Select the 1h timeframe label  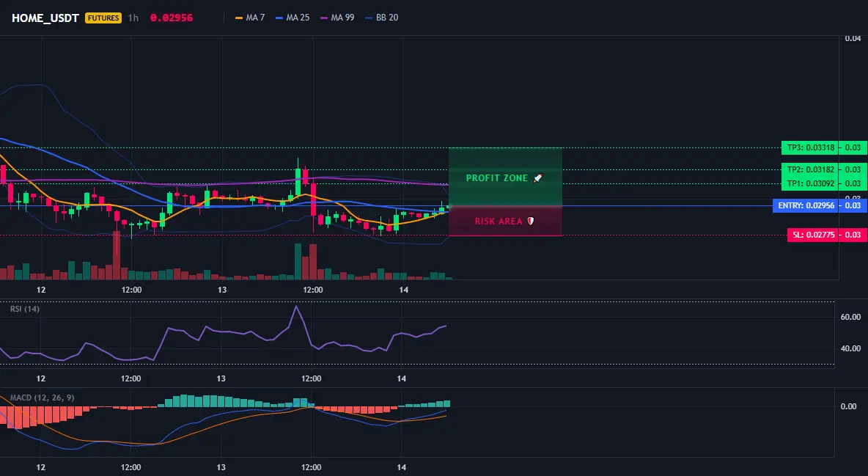click(133, 18)
